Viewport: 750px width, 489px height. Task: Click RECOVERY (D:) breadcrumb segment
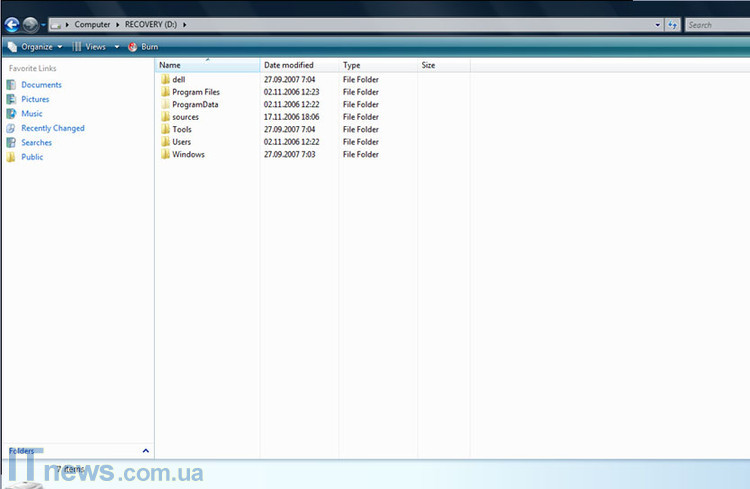coord(150,24)
